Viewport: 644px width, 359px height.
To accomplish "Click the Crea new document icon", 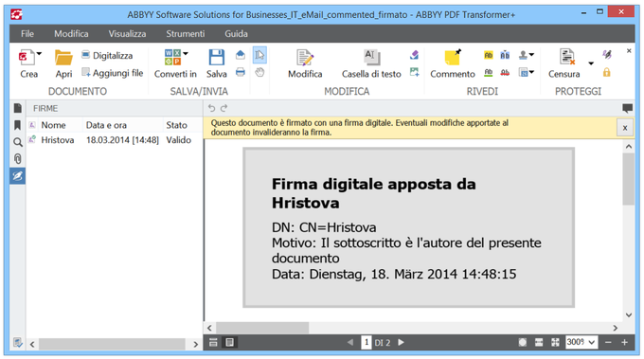I will coord(26,57).
